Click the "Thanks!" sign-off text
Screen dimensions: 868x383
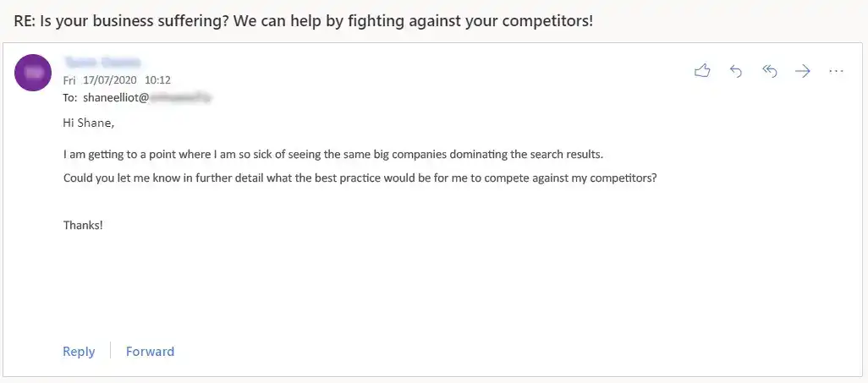click(x=83, y=225)
